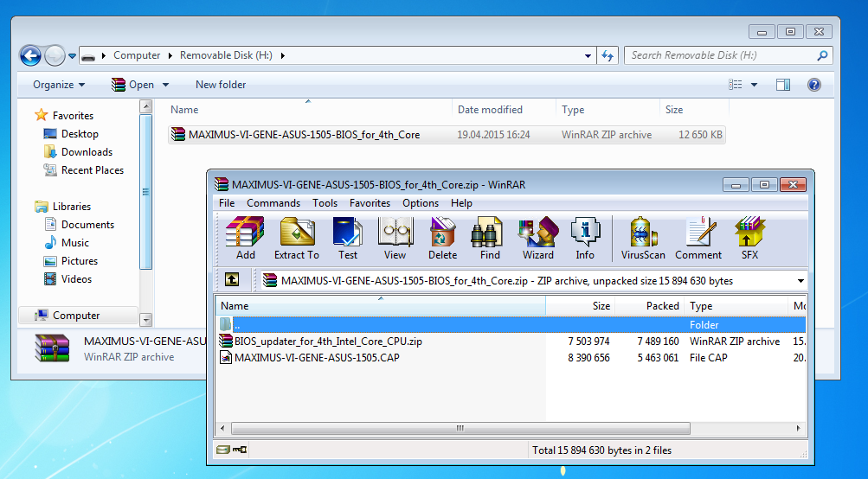
Task: Open the WinRAR Favorites menu
Action: coord(370,203)
